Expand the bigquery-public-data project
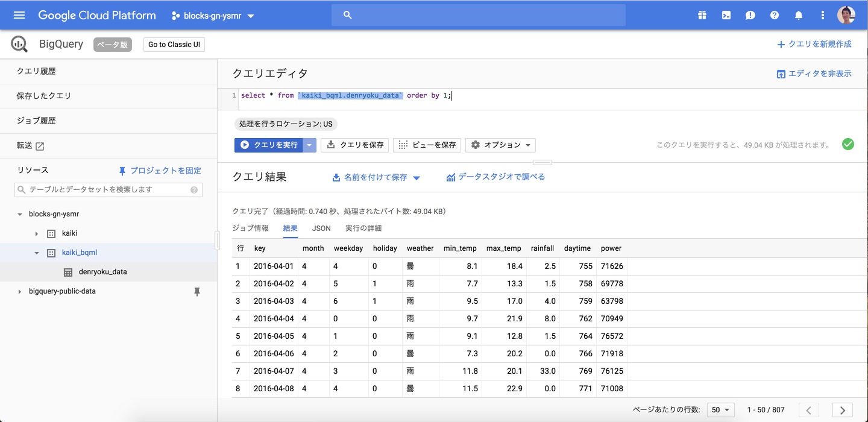868x422 pixels. [x=20, y=291]
